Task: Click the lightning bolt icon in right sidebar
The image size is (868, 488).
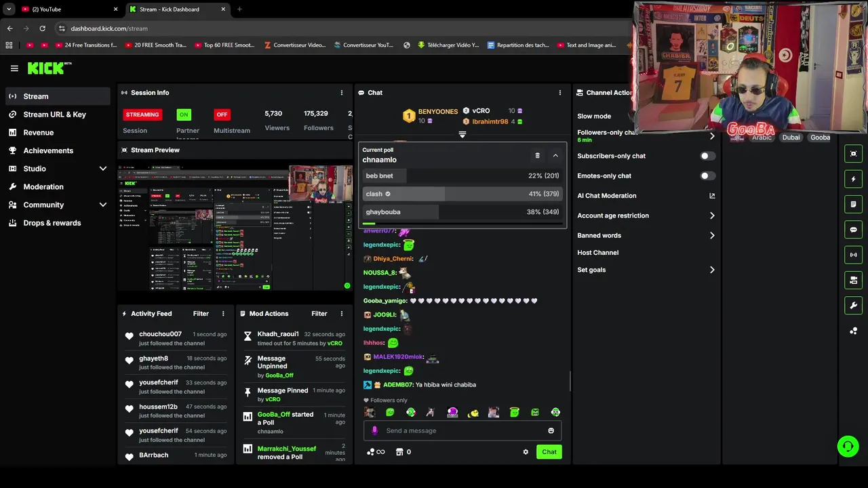Action: click(x=854, y=179)
